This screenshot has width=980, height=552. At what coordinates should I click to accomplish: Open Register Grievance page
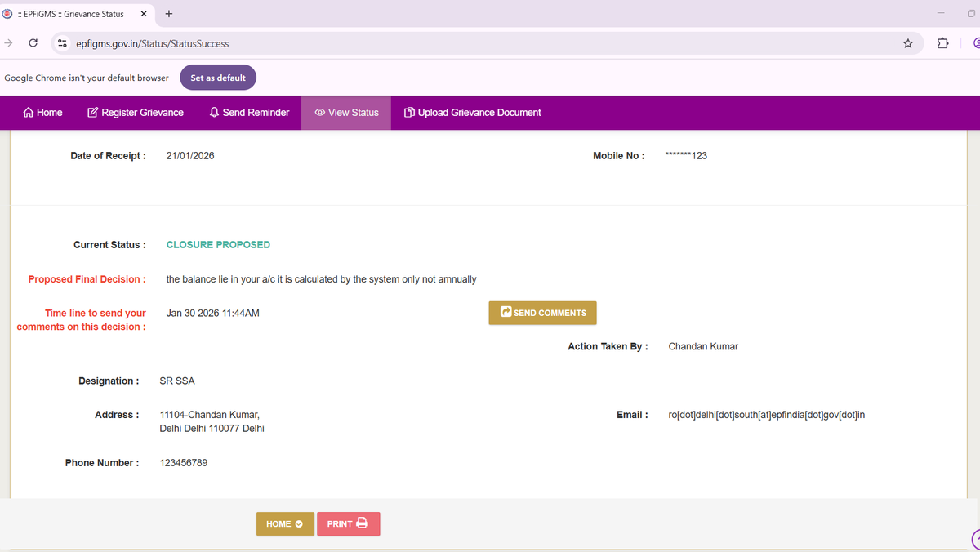click(x=136, y=113)
